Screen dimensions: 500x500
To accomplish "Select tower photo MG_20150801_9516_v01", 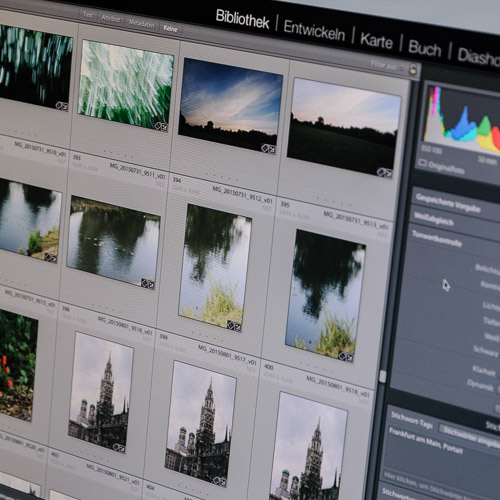I will pyautogui.click(x=101, y=392).
